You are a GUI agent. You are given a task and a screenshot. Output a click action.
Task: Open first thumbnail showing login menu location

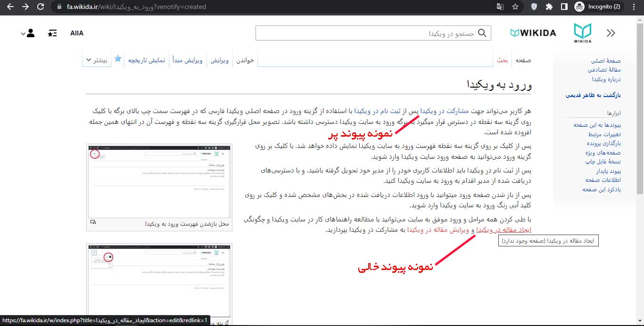(x=159, y=181)
